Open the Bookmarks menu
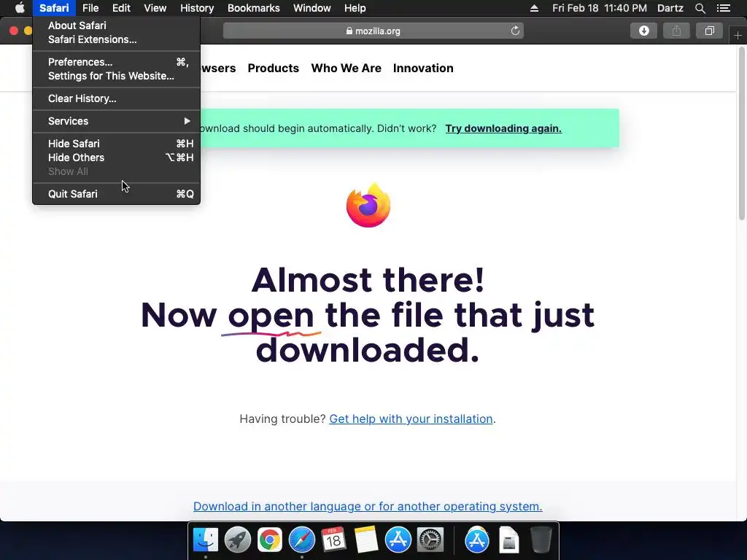This screenshot has height=560, width=747. [x=253, y=8]
